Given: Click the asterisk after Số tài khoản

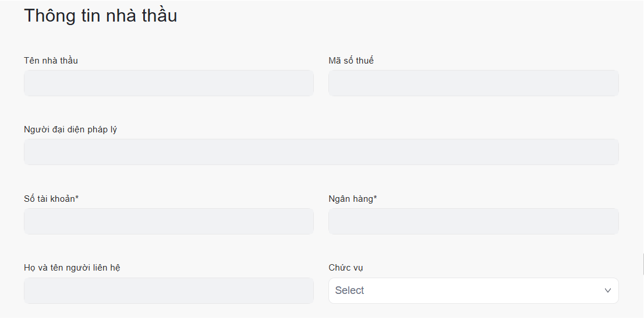Looking at the screenshot, I should [x=77, y=198].
